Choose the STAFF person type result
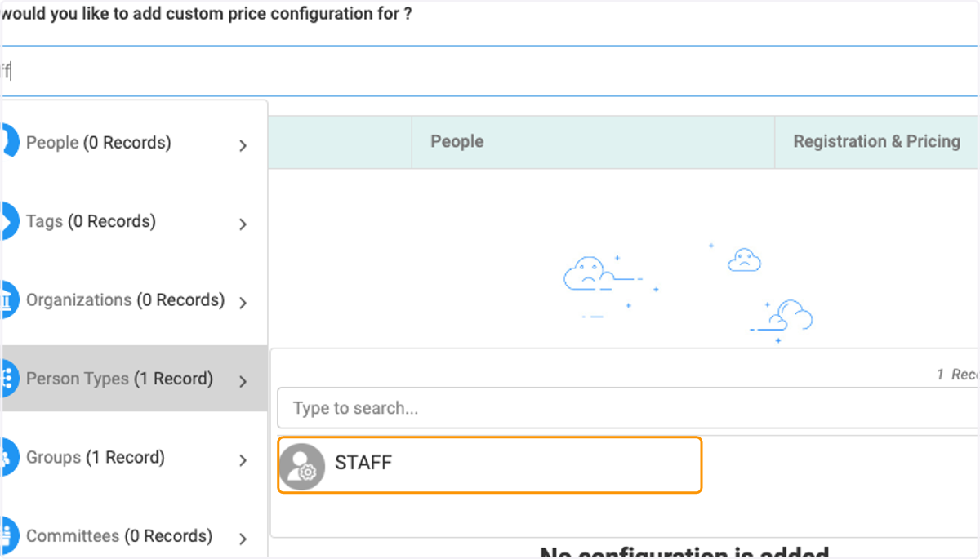 tap(489, 464)
